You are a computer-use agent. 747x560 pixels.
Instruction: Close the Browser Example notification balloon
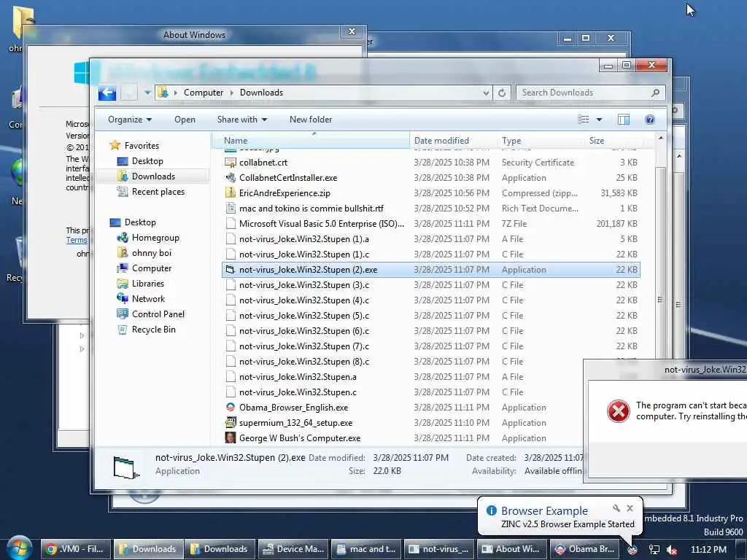click(630, 508)
